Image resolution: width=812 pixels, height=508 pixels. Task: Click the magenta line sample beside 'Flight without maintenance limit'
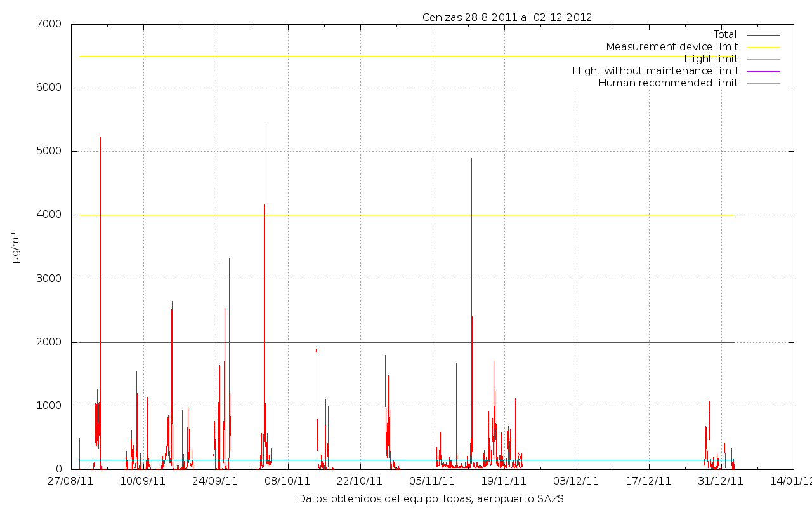(x=763, y=71)
